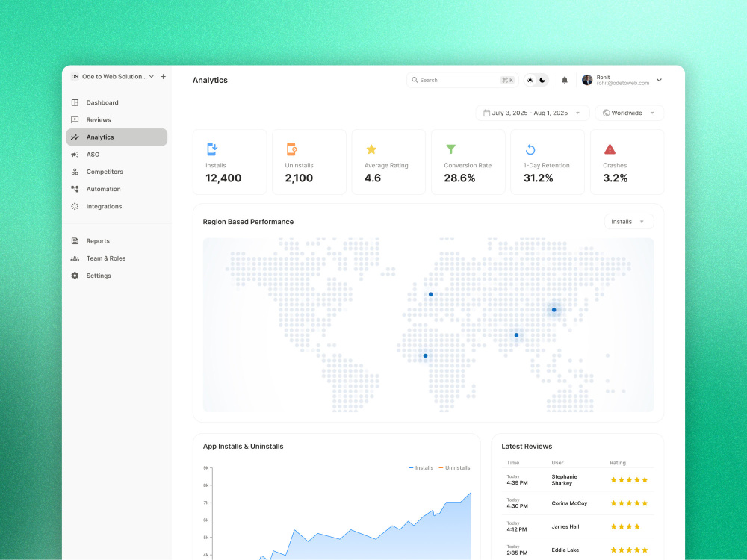Viewport: 747px width, 560px height.
Task: Select ASO in the sidebar
Action: (x=117, y=155)
